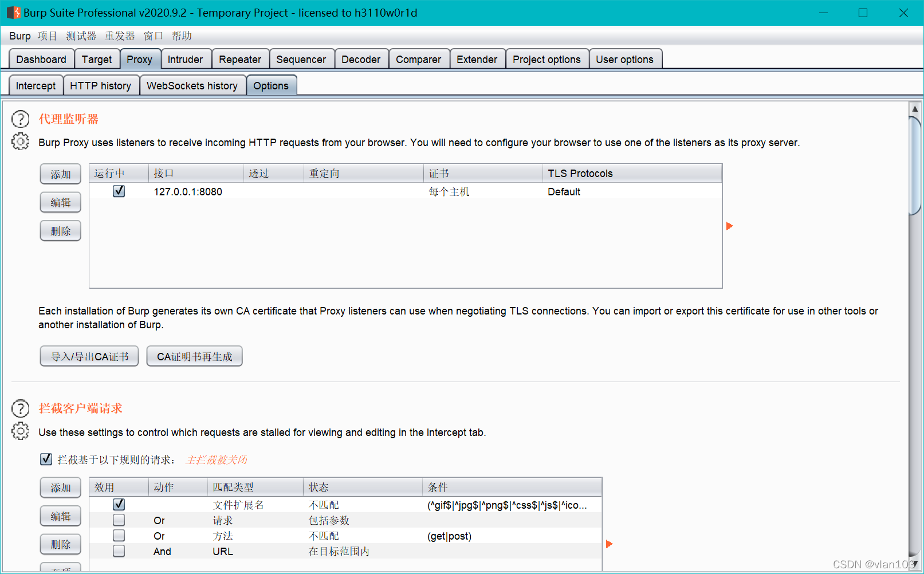The image size is (924, 574).
Task: Click 编辑 button for proxy listeners
Action: [60, 202]
